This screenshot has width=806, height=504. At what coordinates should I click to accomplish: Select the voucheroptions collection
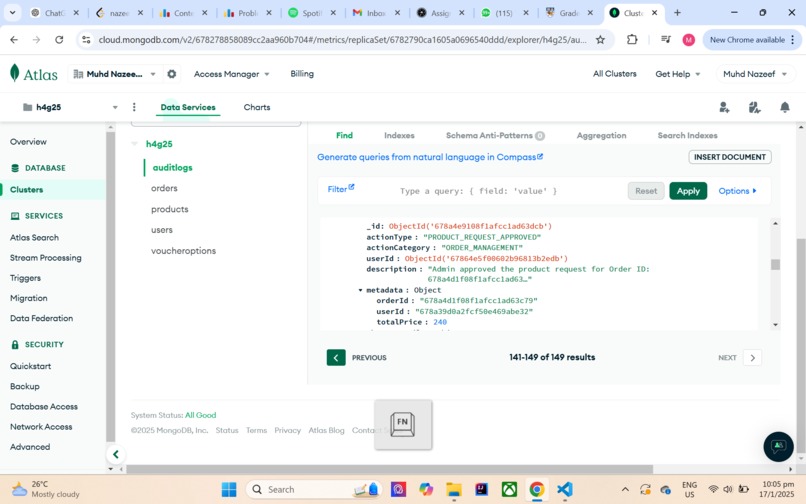[183, 251]
